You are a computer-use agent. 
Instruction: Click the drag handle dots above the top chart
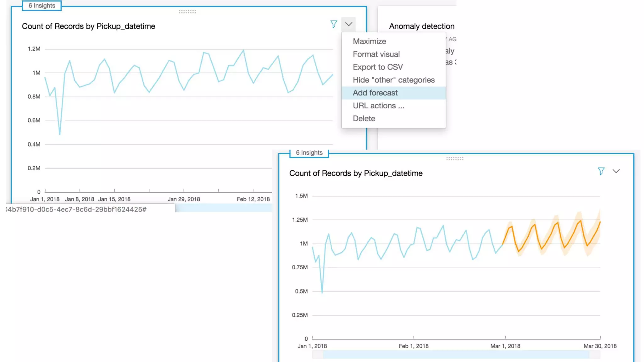[x=187, y=12]
